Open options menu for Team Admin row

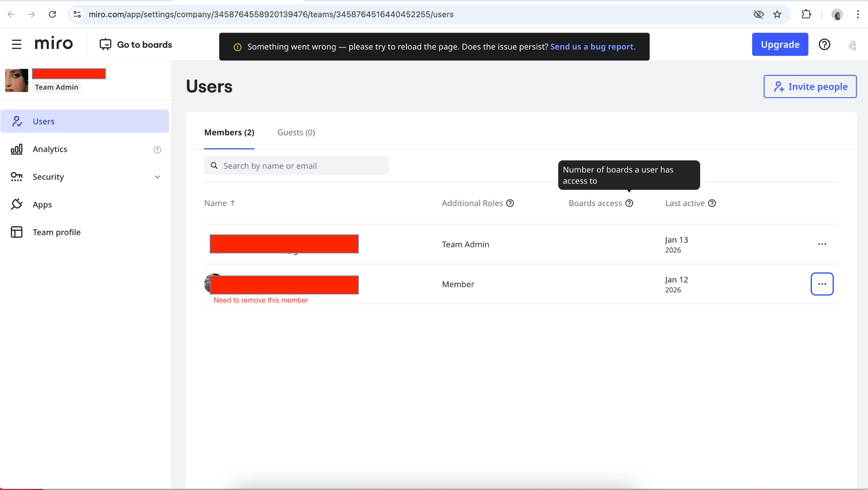pos(822,244)
